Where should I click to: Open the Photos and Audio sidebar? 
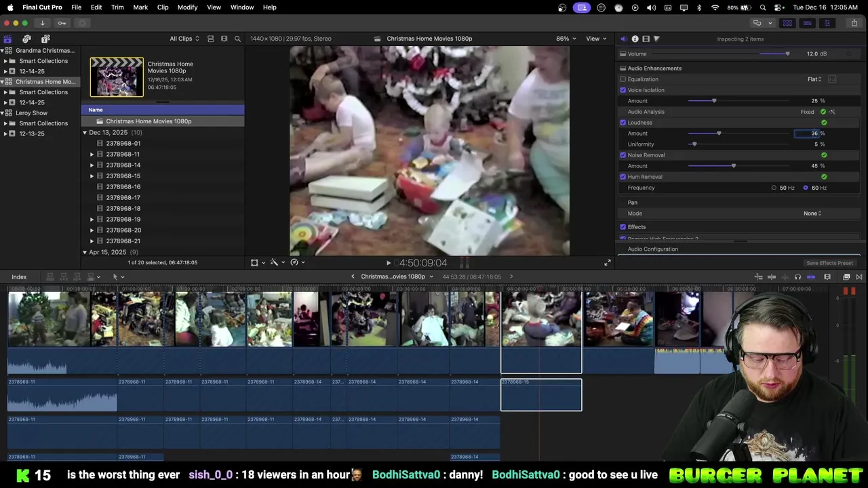(x=26, y=39)
